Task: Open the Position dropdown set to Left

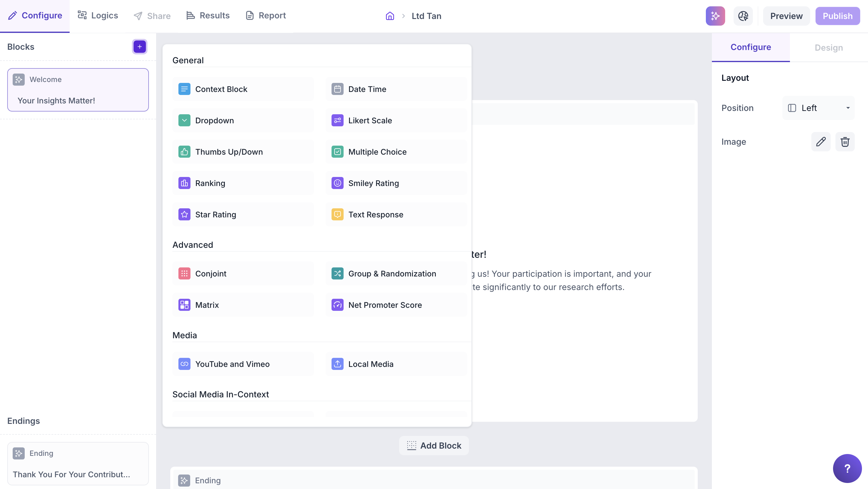Action: click(818, 108)
